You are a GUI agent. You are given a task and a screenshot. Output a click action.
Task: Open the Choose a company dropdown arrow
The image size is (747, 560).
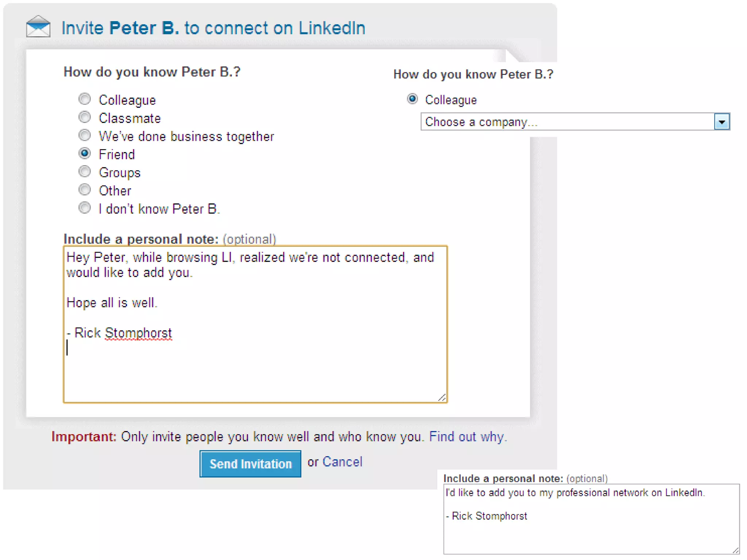pyautogui.click(x=721, y=122)
